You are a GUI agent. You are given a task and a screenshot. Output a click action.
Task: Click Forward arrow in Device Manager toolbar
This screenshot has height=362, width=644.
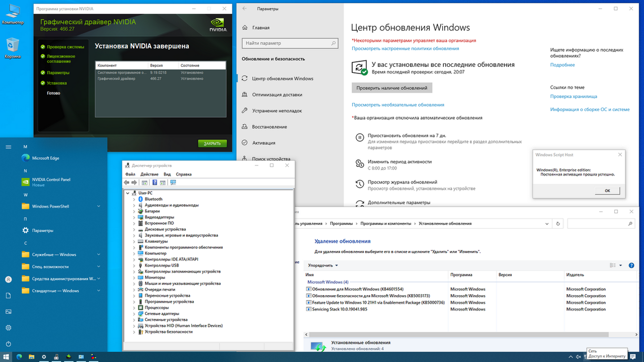pyautogui.click(x=134, y=183)
